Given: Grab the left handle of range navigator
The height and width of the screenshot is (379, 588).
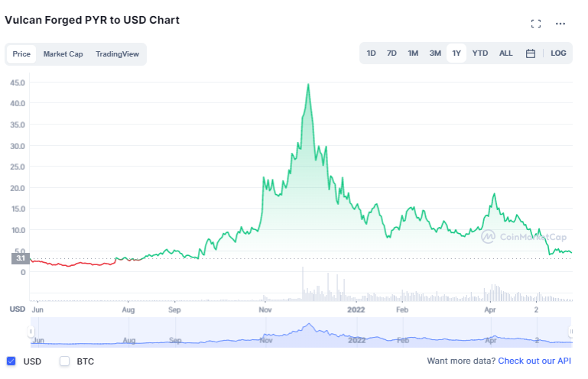Looking at the screenshot, I should 31,332.
